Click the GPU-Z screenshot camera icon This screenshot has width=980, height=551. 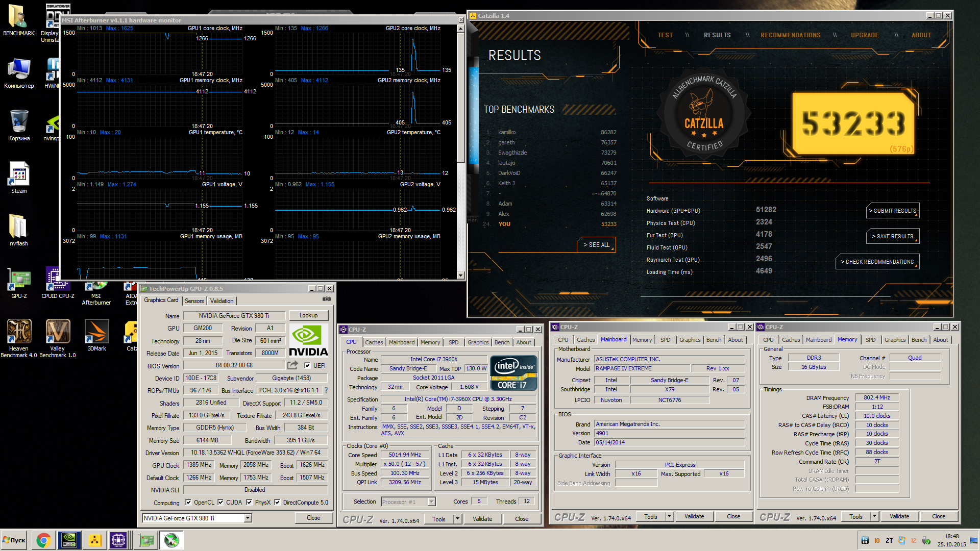coord(327,299)
